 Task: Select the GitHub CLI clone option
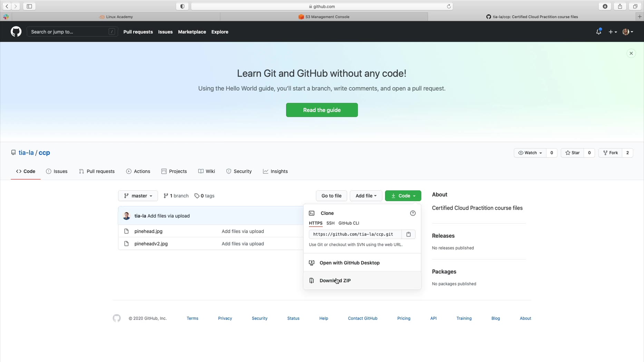click(349, 223)
